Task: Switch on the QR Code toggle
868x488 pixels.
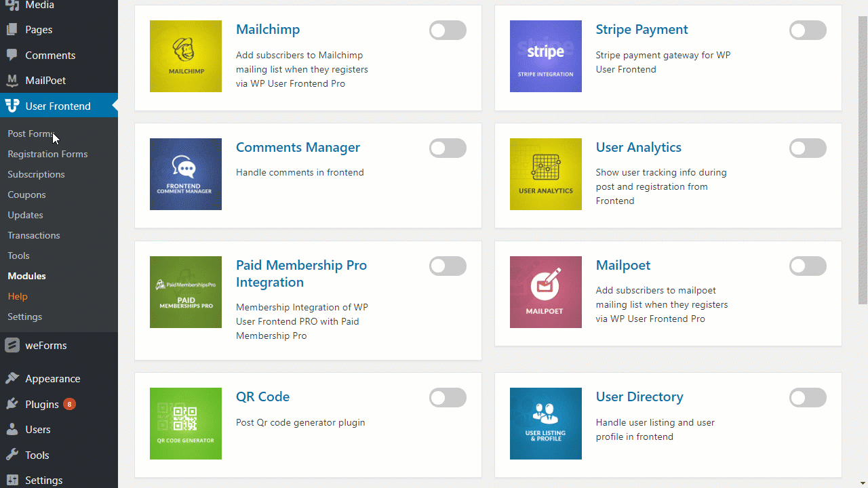Action: (448, 397)
